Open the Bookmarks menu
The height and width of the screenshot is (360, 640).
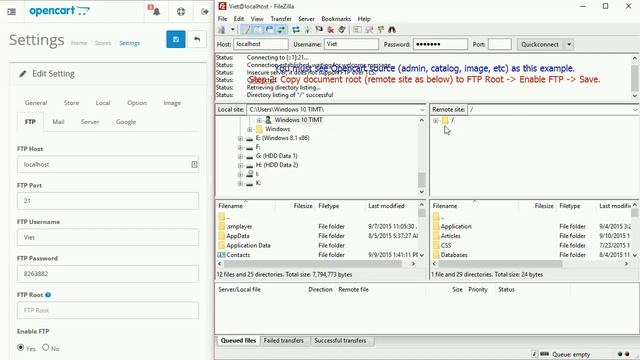point(336,19)
